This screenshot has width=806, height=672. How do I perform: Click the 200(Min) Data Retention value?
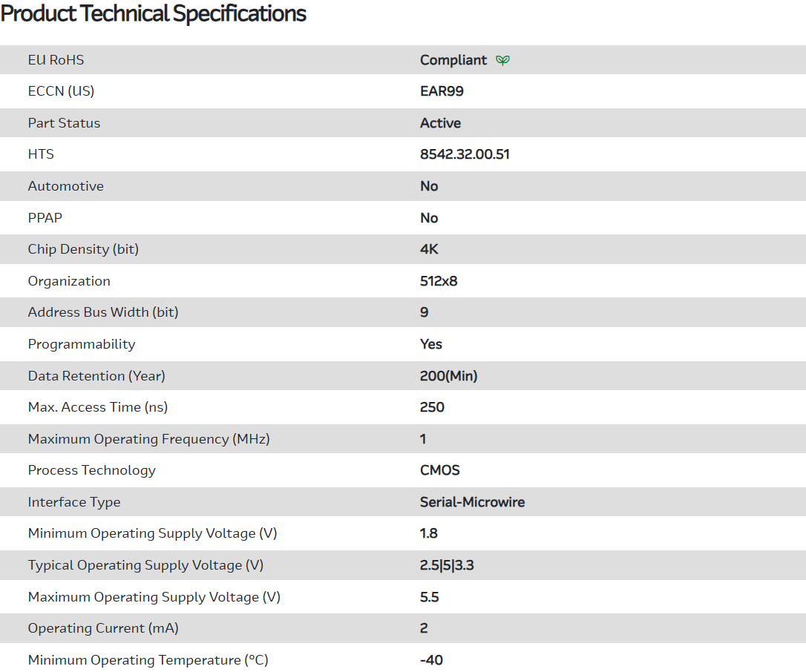pos(448,376)
